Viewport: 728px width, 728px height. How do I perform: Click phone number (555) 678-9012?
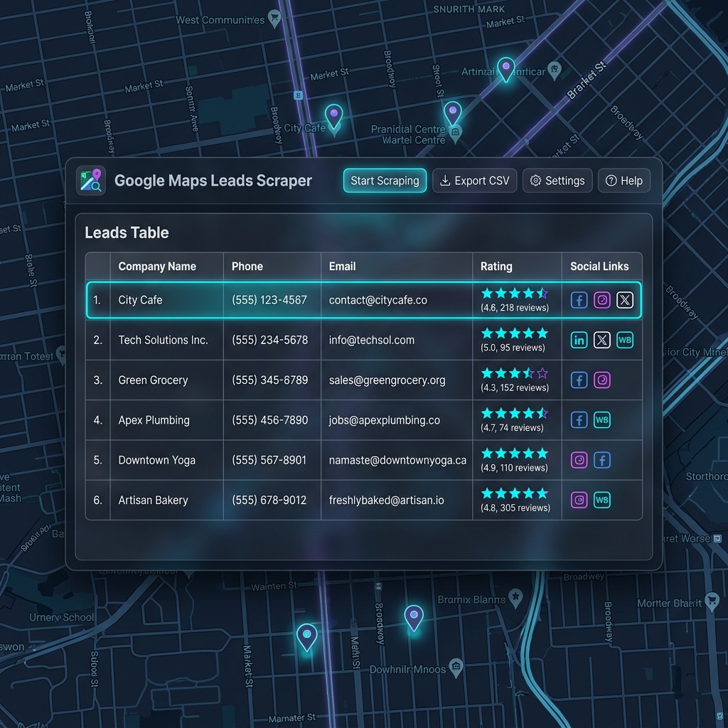[269, 500]
